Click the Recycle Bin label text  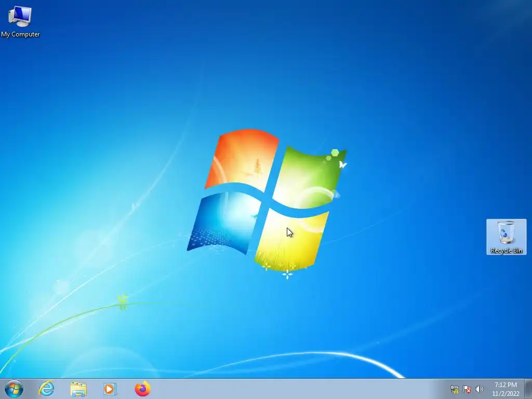[x=506, y=250]
